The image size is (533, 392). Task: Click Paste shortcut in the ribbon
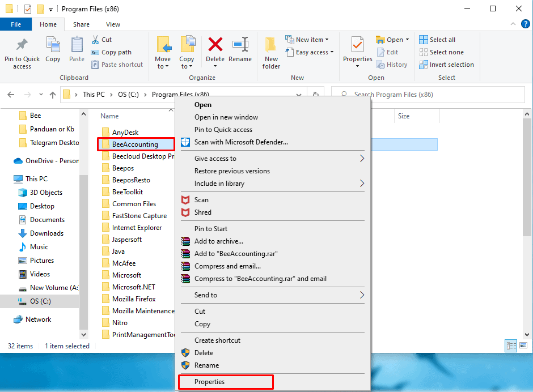[x=117, y=65]
